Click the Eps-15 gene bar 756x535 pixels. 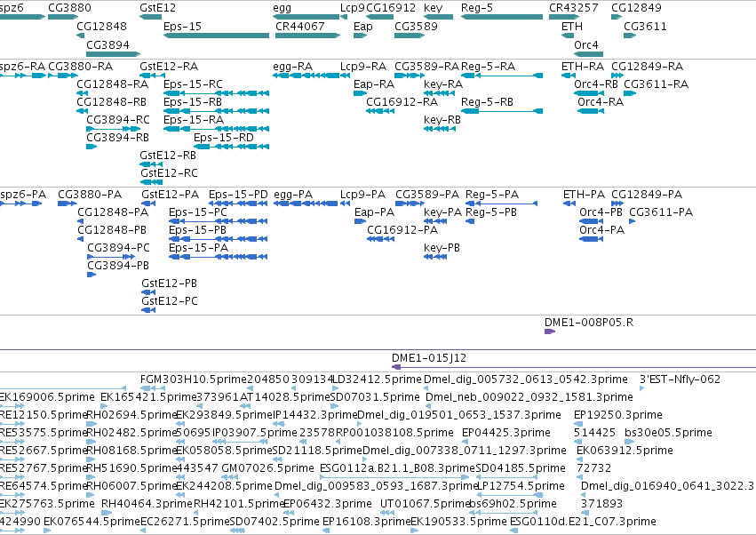(x=216, y=36)
